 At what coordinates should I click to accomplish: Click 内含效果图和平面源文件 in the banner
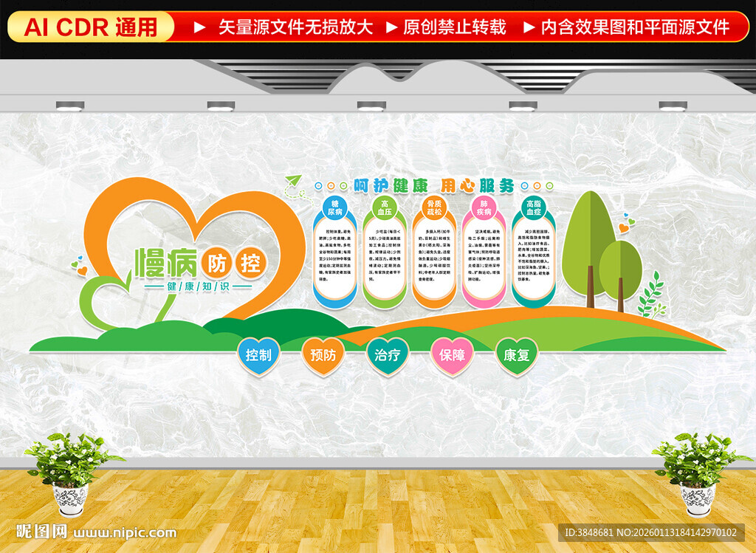point(635,27)
